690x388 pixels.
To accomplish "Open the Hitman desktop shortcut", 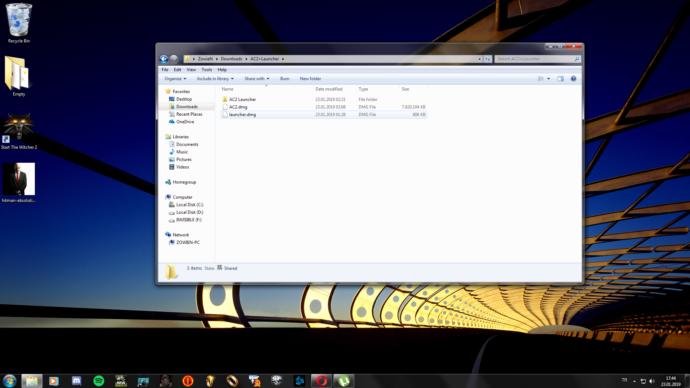I will point(18,183).
